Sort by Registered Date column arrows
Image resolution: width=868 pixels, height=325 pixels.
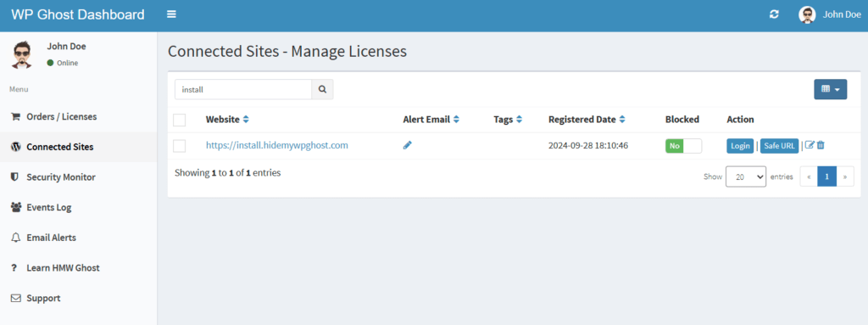tap(622, 120)
